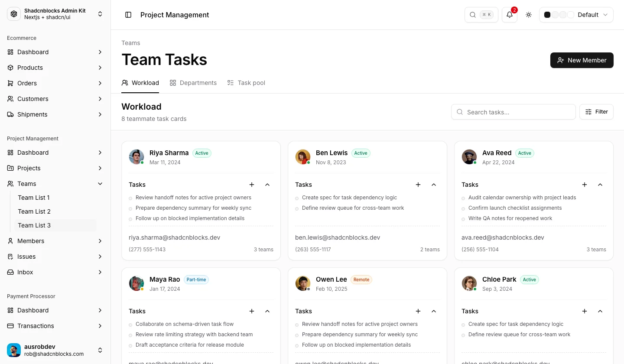Click the Teams breadcrumb link
This screenshot has height=364, width=624.
[x=131, y=43]
